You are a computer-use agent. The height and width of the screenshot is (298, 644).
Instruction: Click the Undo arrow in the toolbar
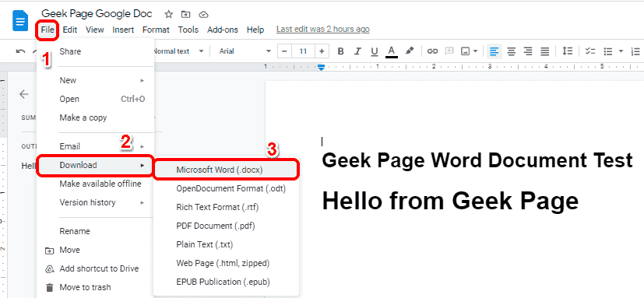tap(20, 51)
